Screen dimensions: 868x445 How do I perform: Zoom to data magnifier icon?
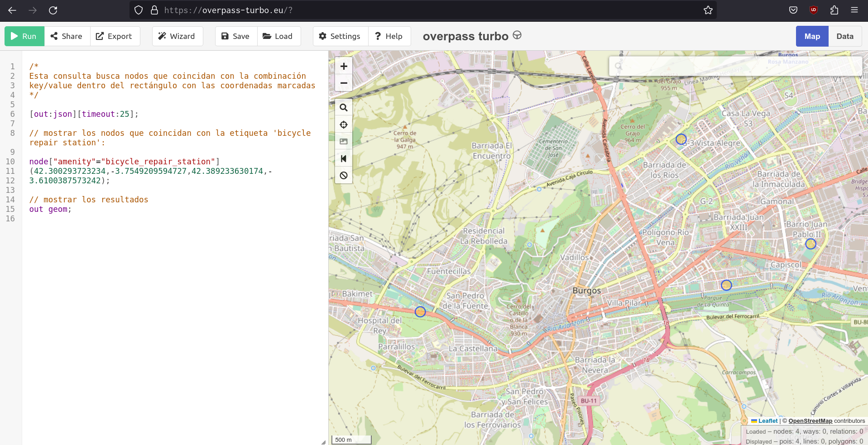click(344, 108)
